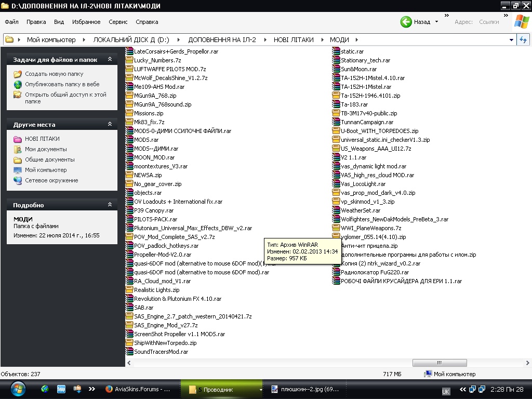This screenshot has width=532, height=399.
Task: Open Сетевое окружение link
Action: tap(51, 180)
